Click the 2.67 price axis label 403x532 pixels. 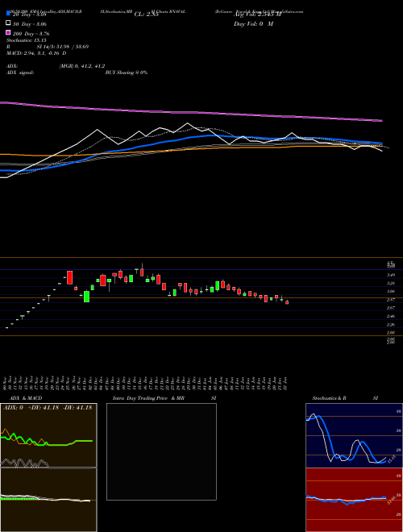coord(390,308)
